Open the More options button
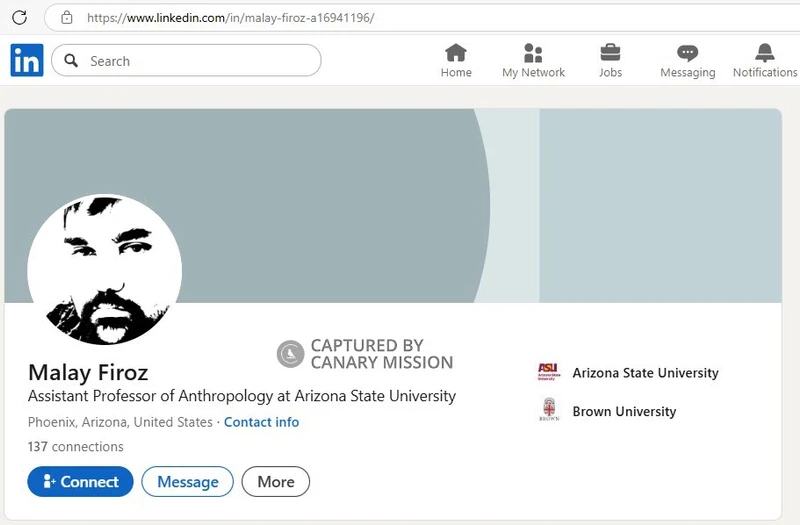 tap(276, 481)
